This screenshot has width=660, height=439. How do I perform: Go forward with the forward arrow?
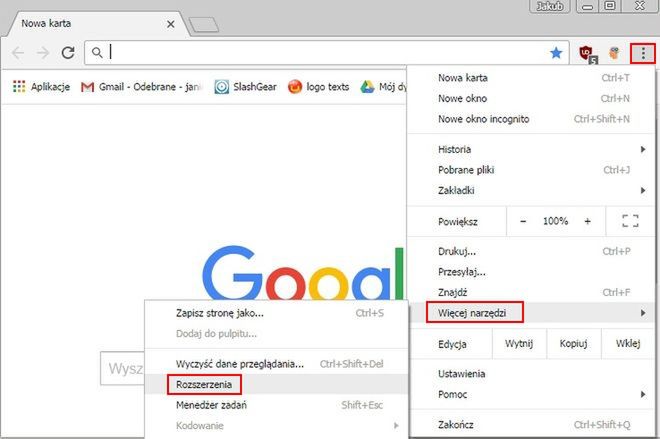tap(43, 53)
